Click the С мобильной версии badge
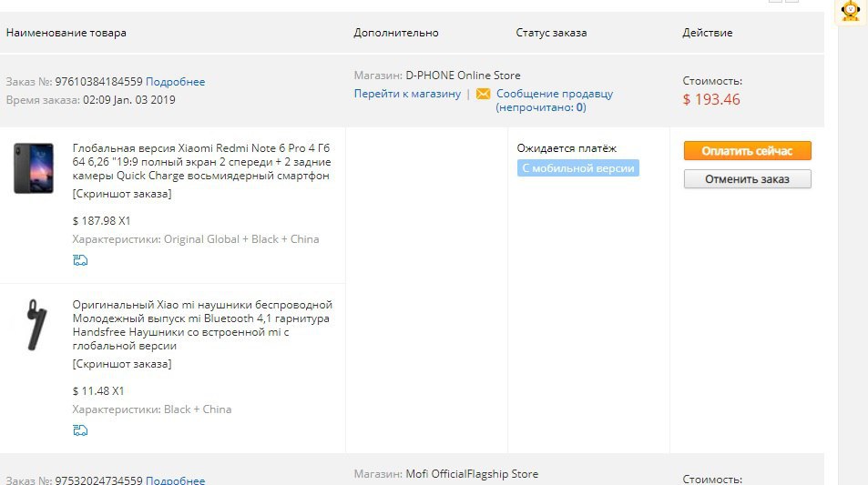The image size is (868, 485). coord(578,168)
